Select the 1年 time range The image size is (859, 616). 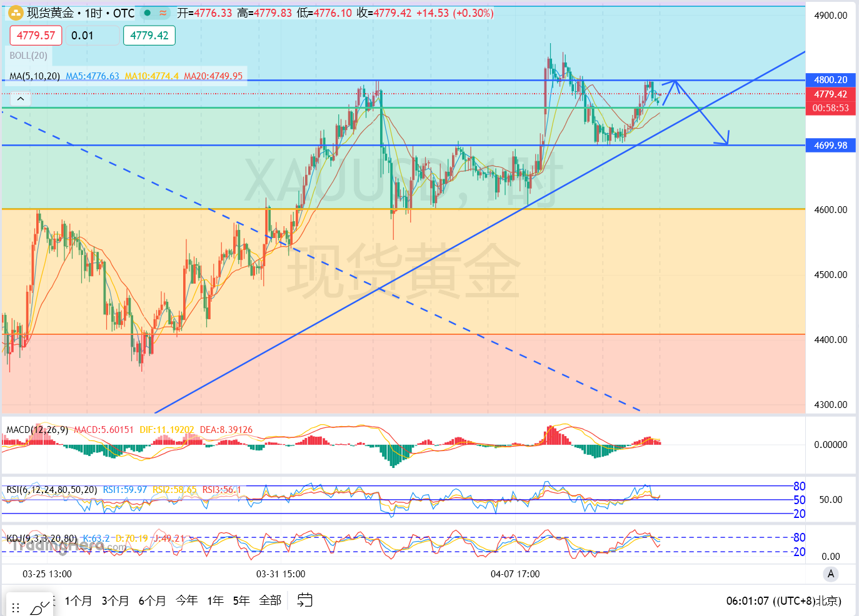point(216,600)
